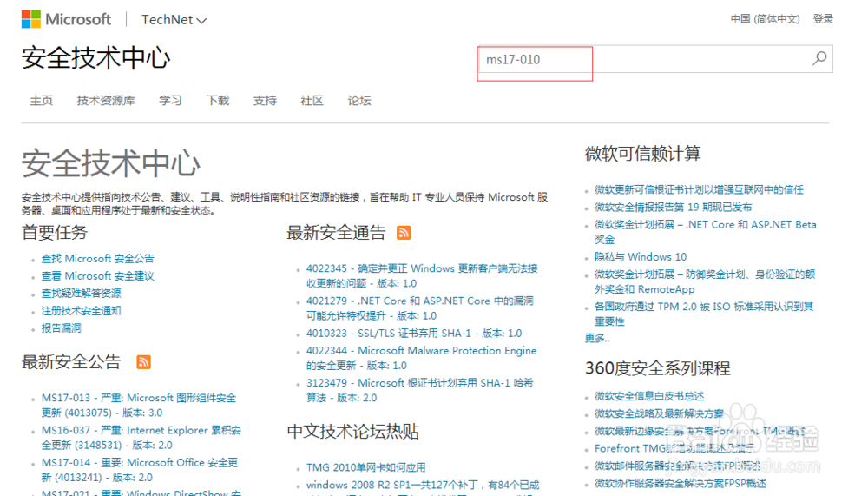Open 微软安全信息白皮书总述 link

coord(649,396)
